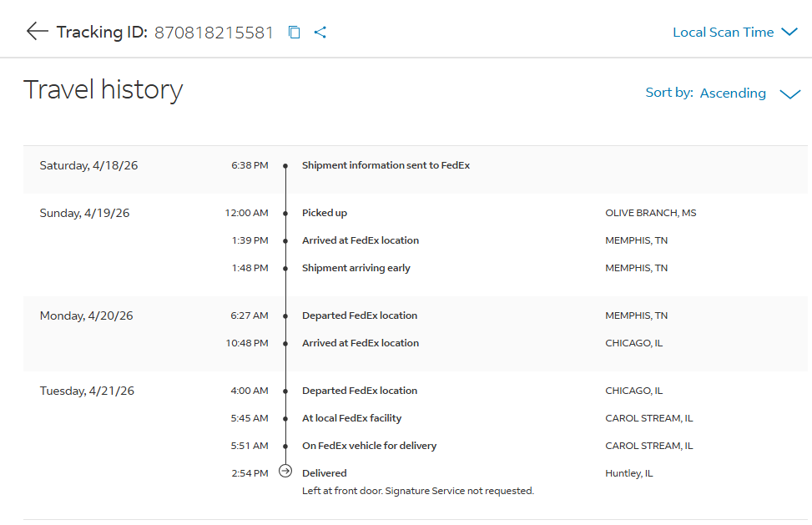Click 'Arrived at FedEx location' at 10:48 PM
This screenshot has height=525, width=812.
click(361, 343)
